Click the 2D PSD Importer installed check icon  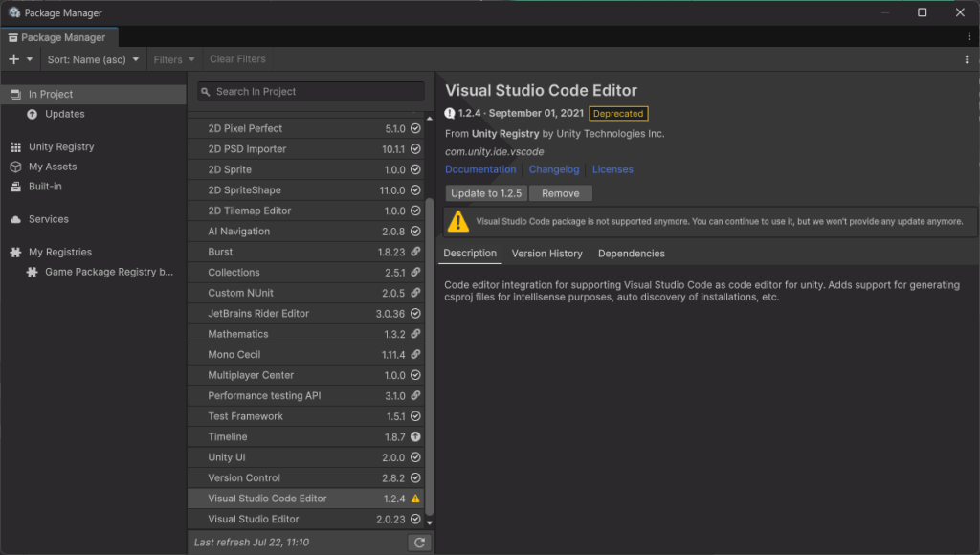coord(415,148)
